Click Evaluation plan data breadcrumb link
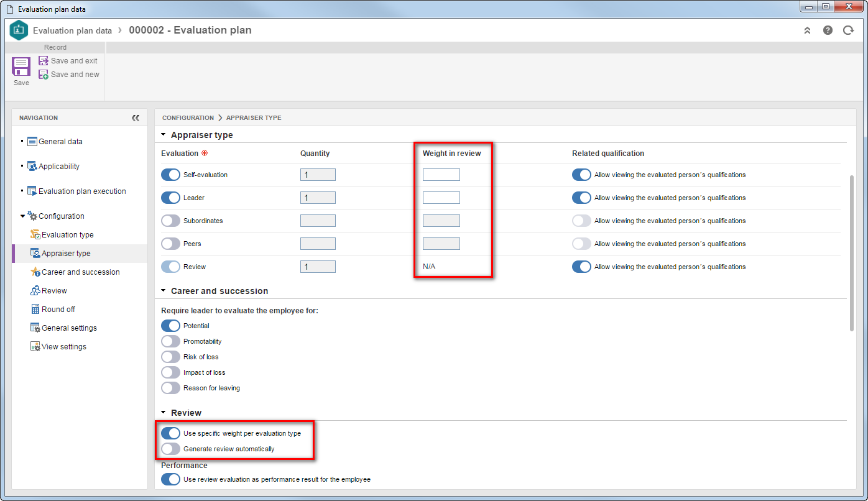The height and width of the screenshot is (501, 868). click(x=72, y=30)
